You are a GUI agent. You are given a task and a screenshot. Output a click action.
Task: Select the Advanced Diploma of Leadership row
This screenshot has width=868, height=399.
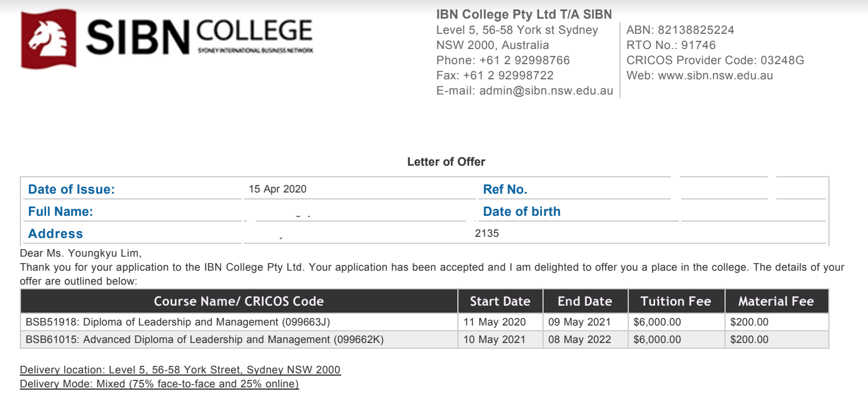click(x=425, y=339)
